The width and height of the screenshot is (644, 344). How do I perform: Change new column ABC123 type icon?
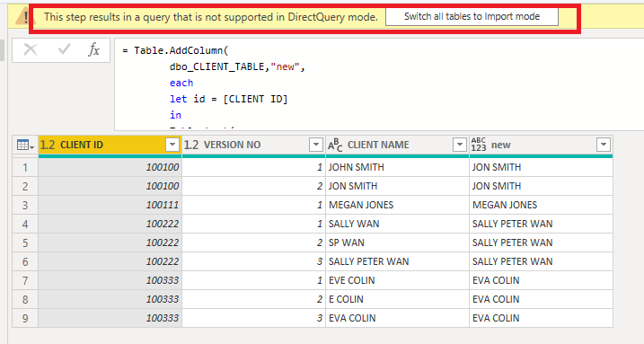coord(479,145)
